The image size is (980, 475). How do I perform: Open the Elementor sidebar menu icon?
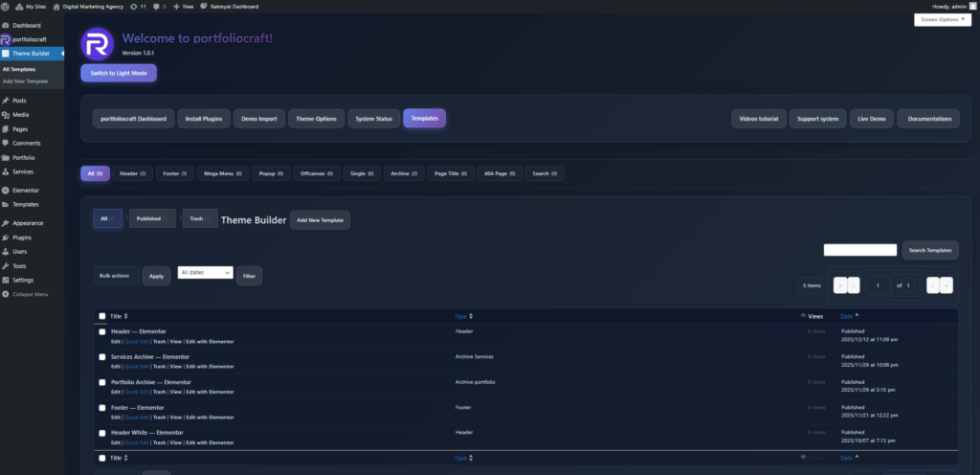pos(6,191)
